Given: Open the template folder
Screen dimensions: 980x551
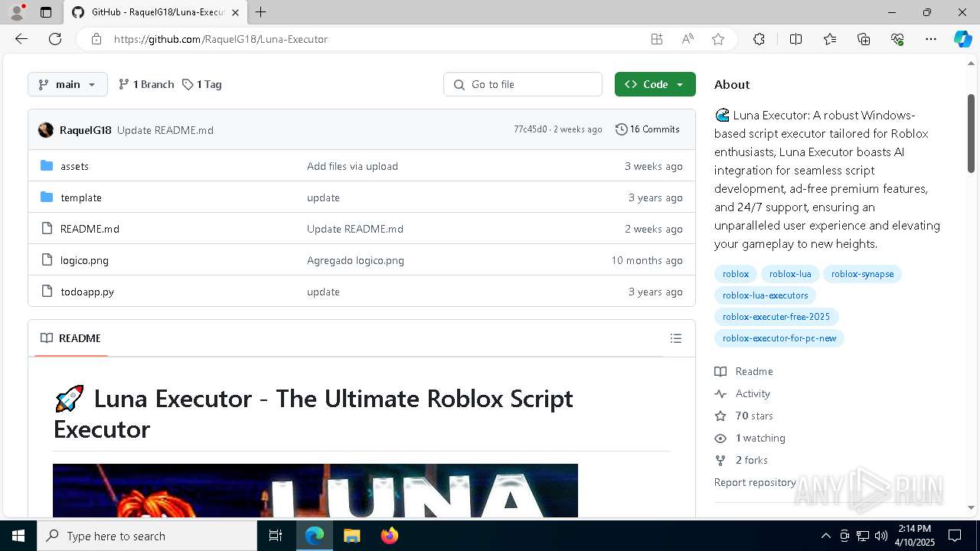Looking at the screenshot, I should click(x=81, y=197).
